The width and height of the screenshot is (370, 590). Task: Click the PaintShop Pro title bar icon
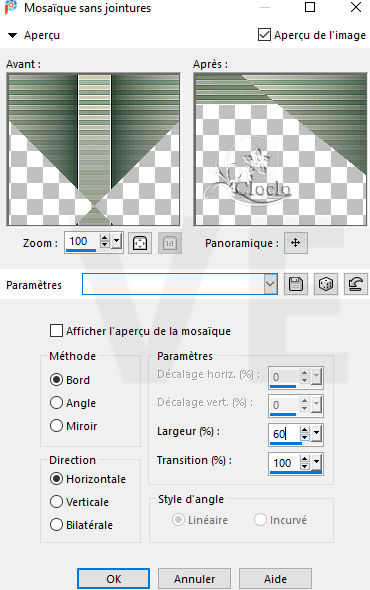coord(11,8)
